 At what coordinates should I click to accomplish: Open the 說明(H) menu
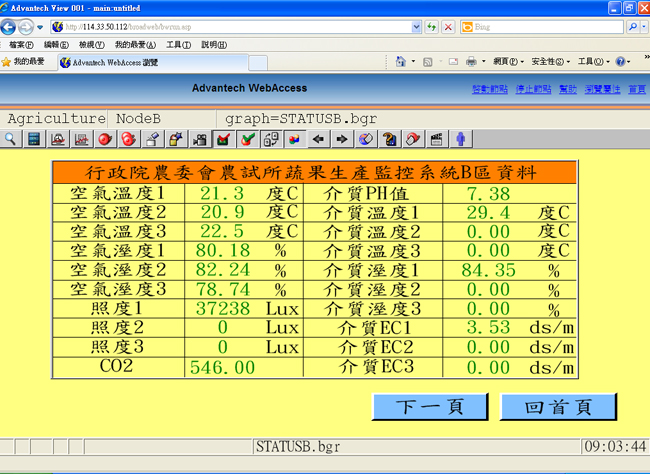pos(214,44)
